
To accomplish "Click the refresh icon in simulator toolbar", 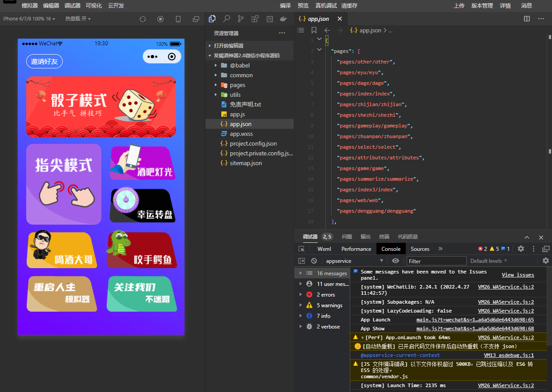I will point(143,19).
